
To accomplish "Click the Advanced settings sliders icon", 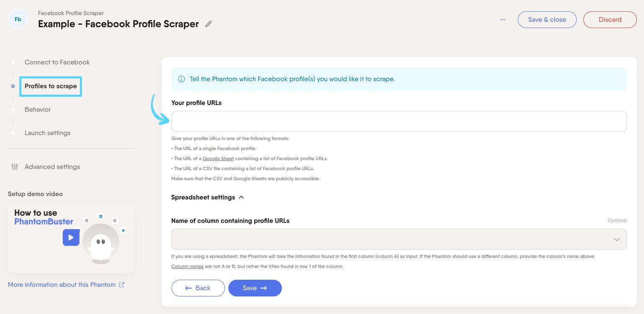I will pyautogui.click(x=15, y=167).
